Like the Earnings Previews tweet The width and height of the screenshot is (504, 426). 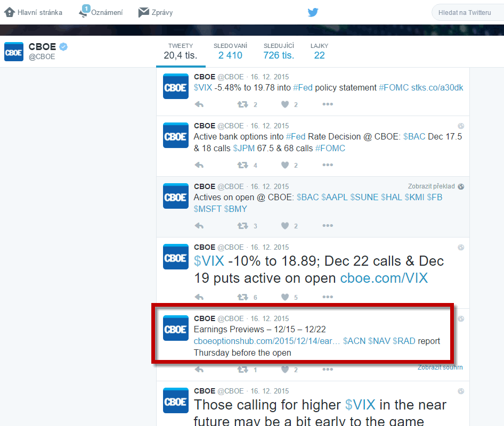point(285,370)
